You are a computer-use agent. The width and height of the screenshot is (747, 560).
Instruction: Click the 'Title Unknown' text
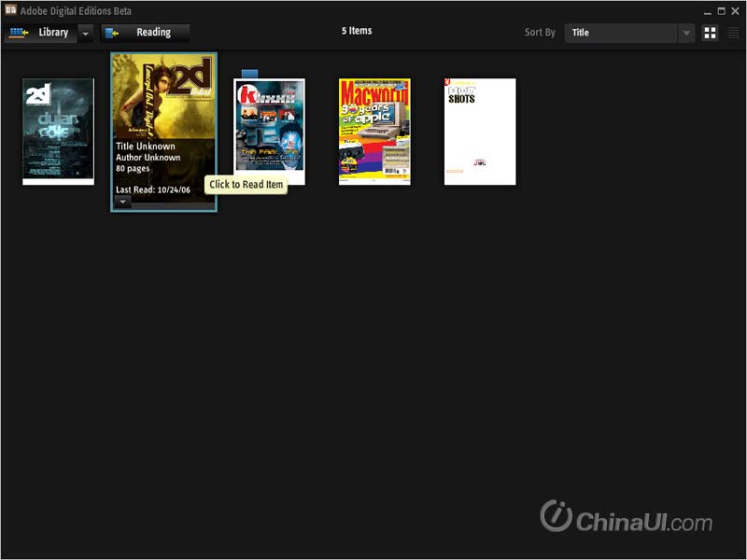coord(146,147)
